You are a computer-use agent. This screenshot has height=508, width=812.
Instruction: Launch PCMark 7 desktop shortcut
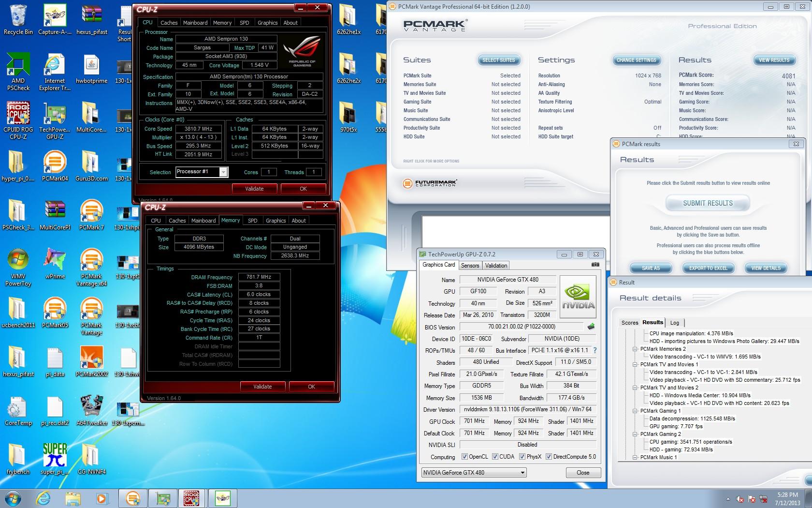pyautogui.click(x=91, y=214)
